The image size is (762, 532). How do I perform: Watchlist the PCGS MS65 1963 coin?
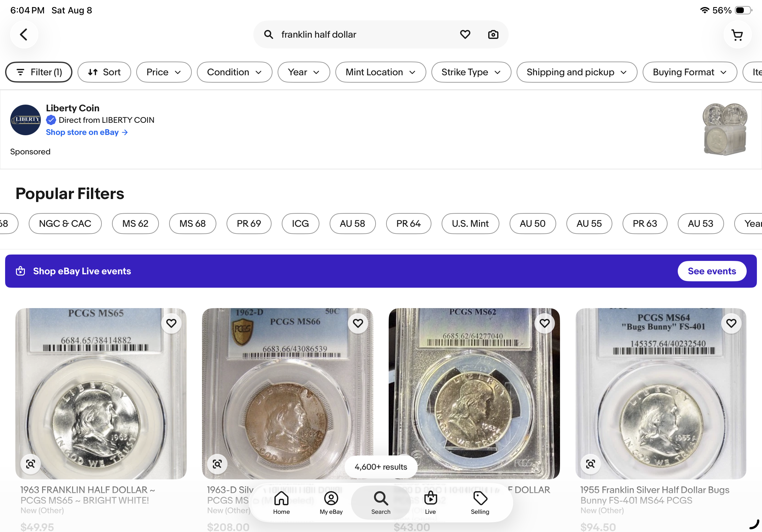171,323
